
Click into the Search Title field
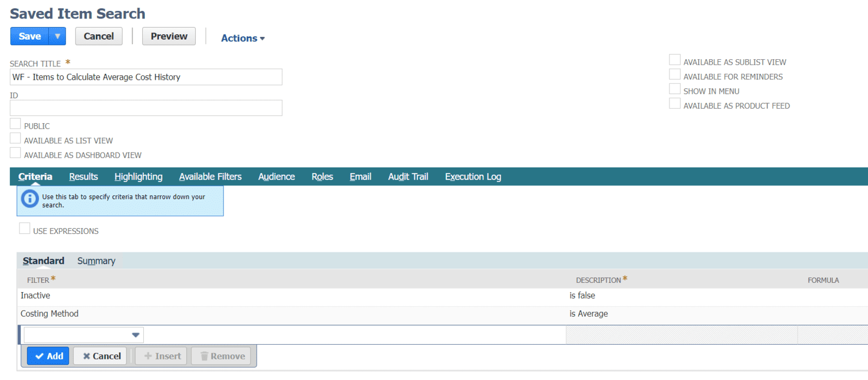pyautogui.click(x=145, y=77)
